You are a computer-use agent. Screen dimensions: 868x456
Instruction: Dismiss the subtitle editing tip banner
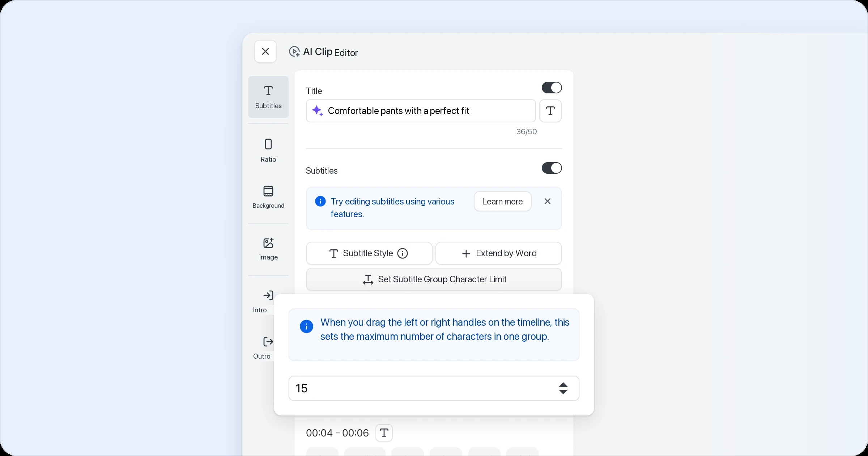coord(548,201)
